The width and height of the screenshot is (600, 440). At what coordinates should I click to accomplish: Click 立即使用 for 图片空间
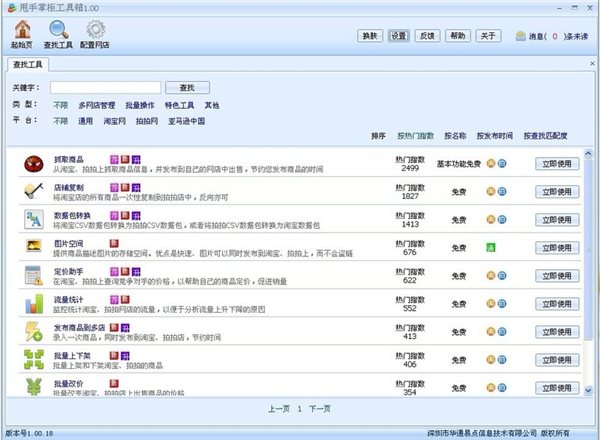tap(557, 248)
